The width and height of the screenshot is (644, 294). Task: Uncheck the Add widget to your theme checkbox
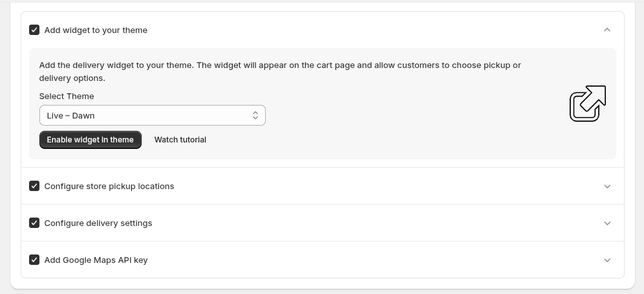click(34, 30)
